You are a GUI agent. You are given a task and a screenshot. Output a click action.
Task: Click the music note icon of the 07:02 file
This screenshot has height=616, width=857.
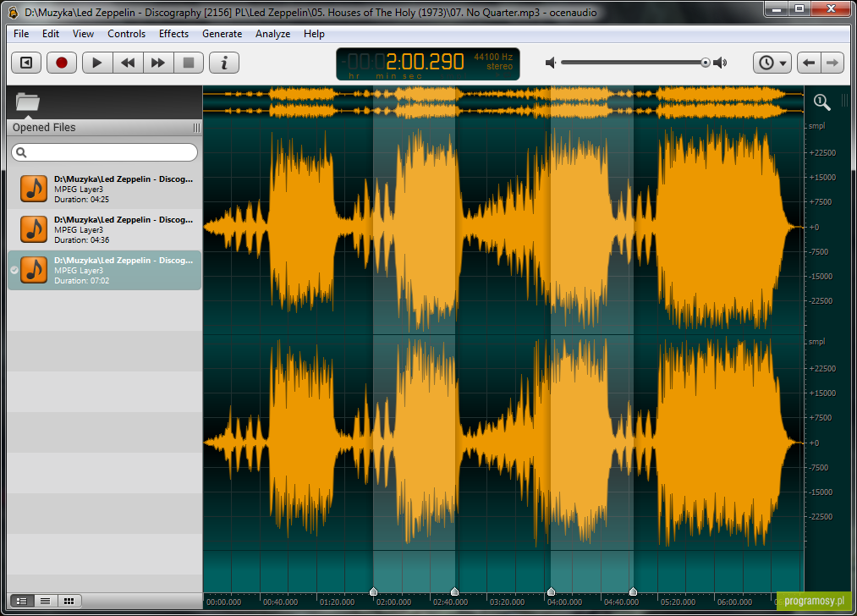point(34,270)
